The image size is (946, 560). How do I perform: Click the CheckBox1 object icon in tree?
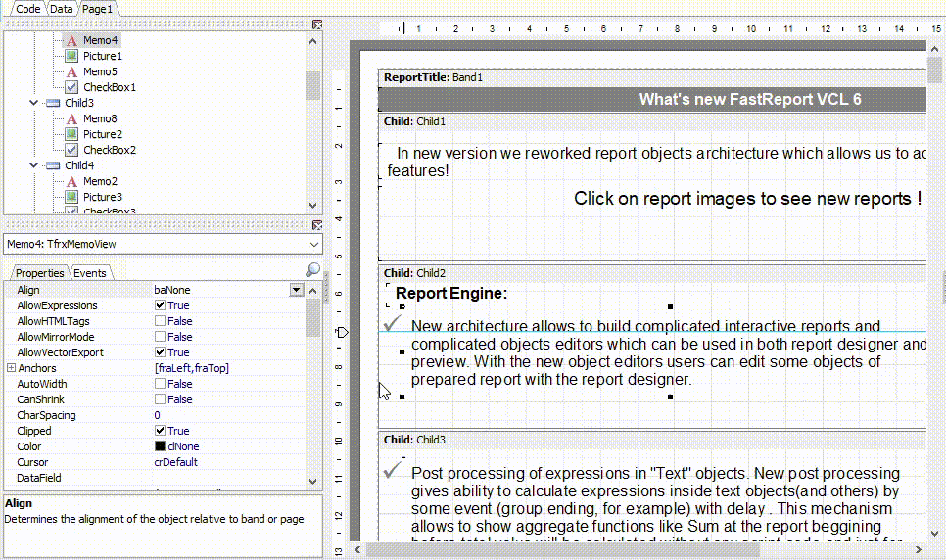pos(71,87)
